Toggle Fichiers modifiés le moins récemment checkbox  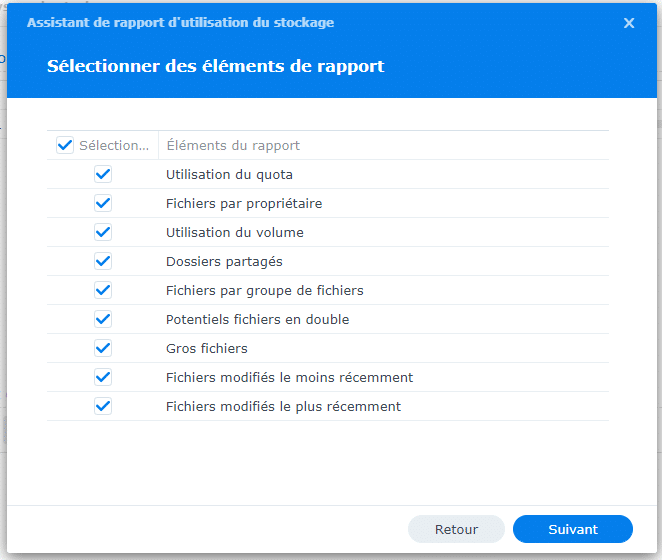(x=103, y=377)
